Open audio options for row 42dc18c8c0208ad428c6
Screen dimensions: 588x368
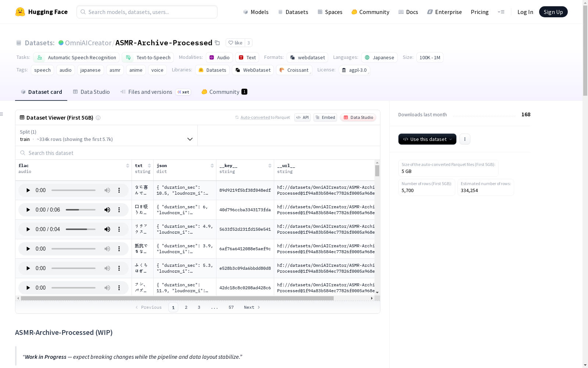pos(119,288)
